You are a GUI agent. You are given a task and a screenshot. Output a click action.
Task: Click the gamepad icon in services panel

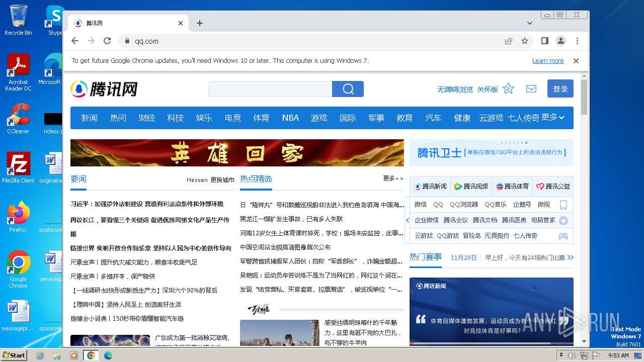click(563, 236)
